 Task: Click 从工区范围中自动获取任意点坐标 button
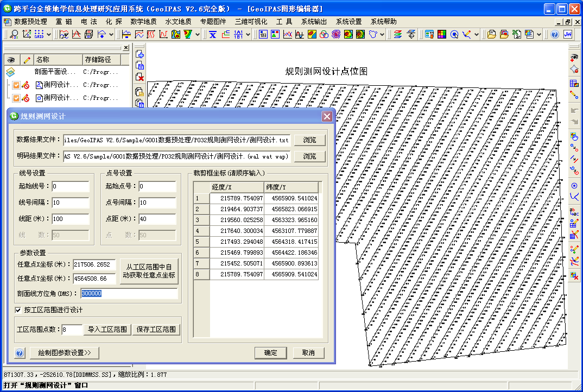pyautogui.click(x=149, y=271)
